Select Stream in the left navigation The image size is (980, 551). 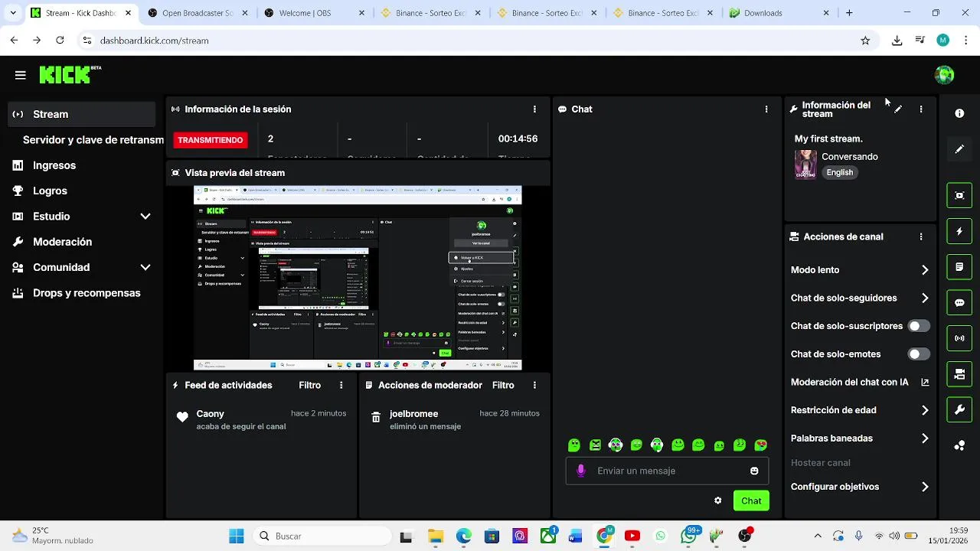click(x=81, y=114)
